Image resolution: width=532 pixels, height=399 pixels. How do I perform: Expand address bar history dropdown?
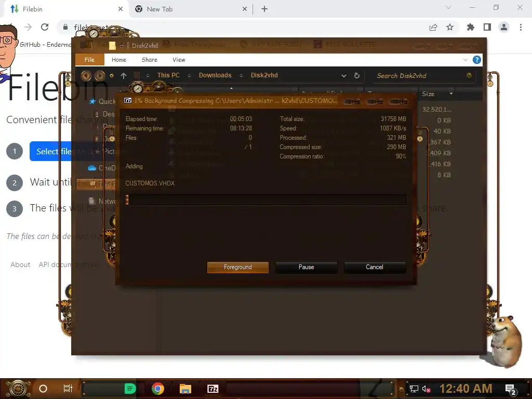click(x=344, y=76)
